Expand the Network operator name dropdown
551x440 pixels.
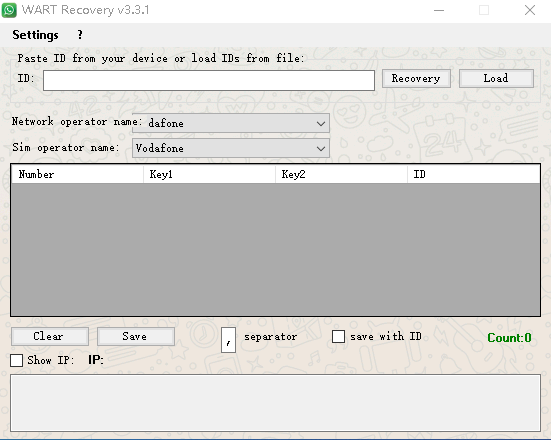pos(231,123)
